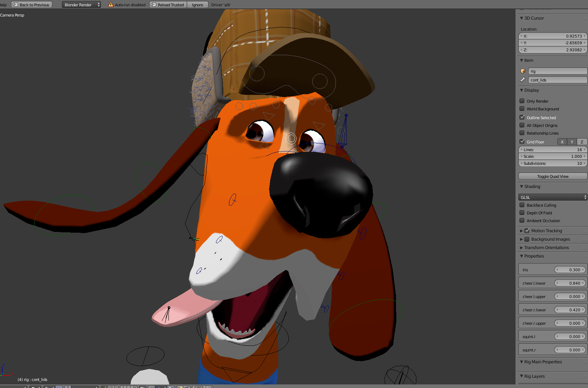This screenshot has height=388, width=588.
Task: Click the Back to Previous button
Action: [x=32, y=5]
